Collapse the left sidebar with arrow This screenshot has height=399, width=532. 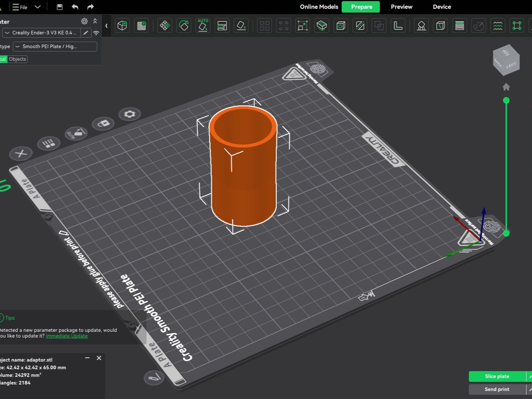pos(106,26)
